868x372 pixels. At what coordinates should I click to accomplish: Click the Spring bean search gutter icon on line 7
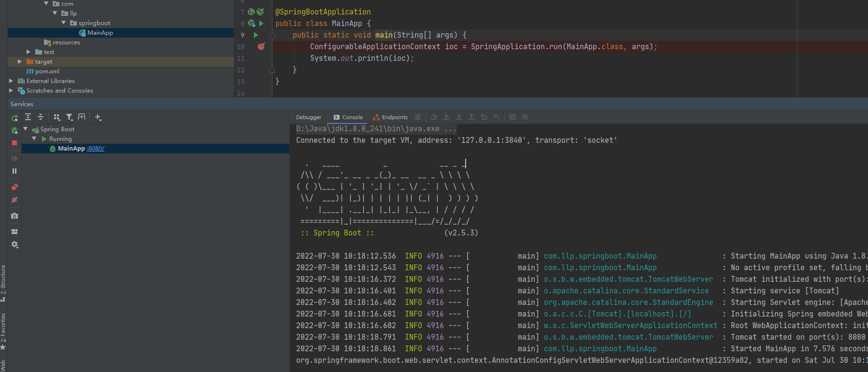point(251,12)
